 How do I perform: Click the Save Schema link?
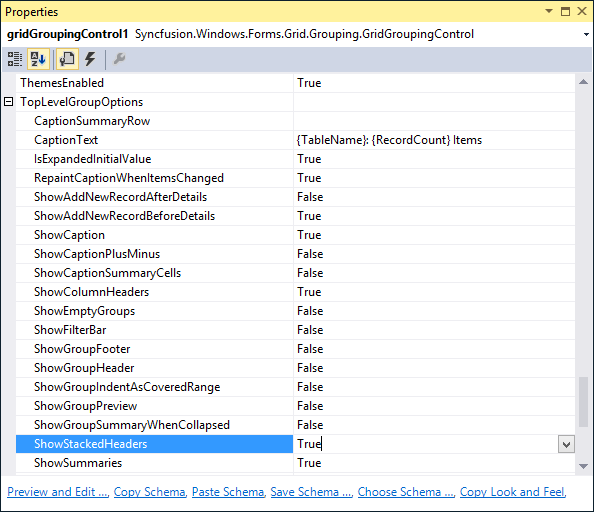click(310, 492)
